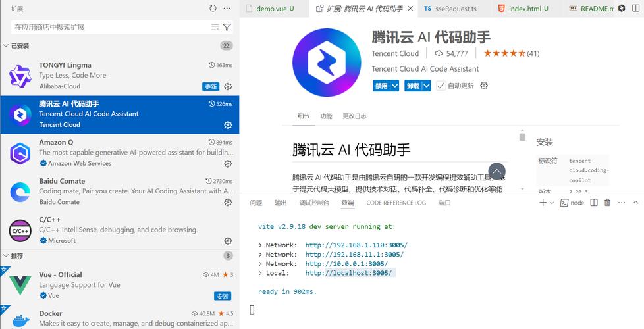Click the filter extensions funnel icon
The height and width of the screenshot is (329, 644).
(227, 27)
